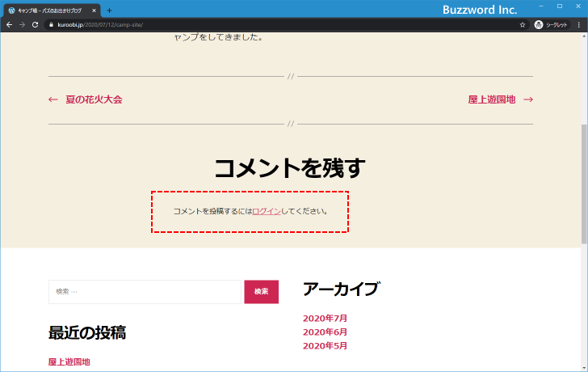Open the 2020年6月 archive
Screen dimensions: 588x372
pyautogui.click(x=325, y=332)
